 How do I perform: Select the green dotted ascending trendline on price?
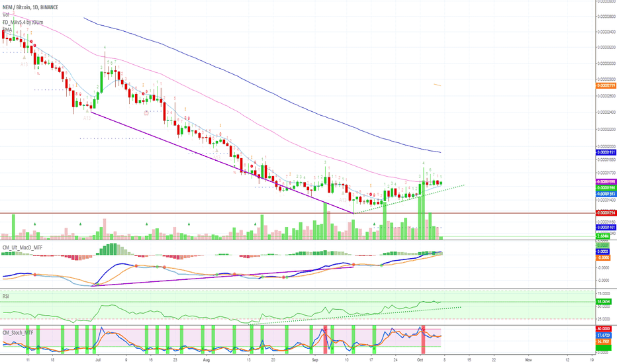[x=409, y=199]
